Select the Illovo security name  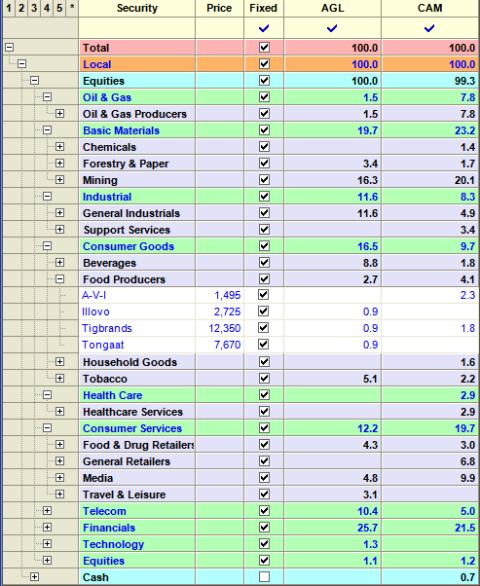coord(96,312)
